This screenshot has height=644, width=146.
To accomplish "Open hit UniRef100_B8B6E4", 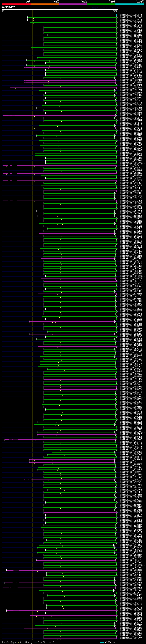I will click(x=131, y=42).
